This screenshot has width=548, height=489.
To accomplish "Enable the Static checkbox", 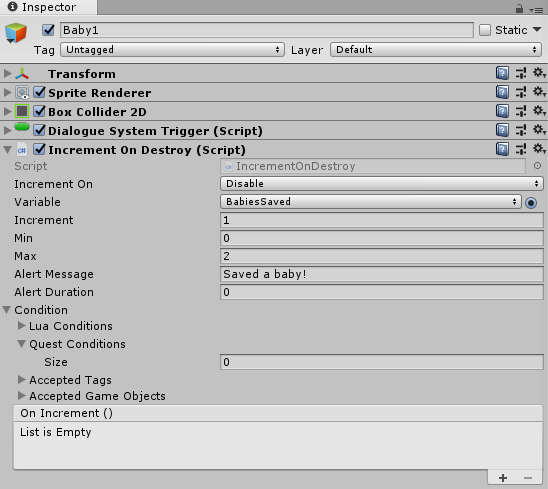I will point(485,30).
